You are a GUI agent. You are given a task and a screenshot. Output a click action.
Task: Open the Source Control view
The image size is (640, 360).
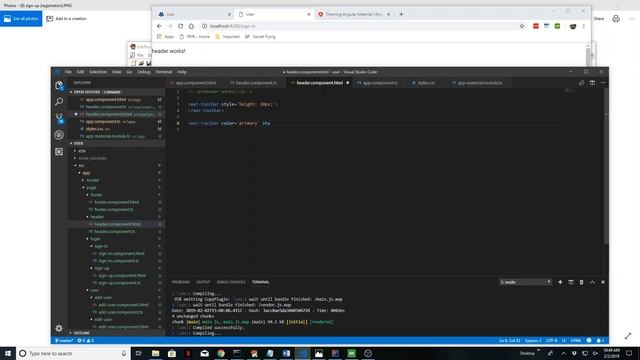click(59, 118)
